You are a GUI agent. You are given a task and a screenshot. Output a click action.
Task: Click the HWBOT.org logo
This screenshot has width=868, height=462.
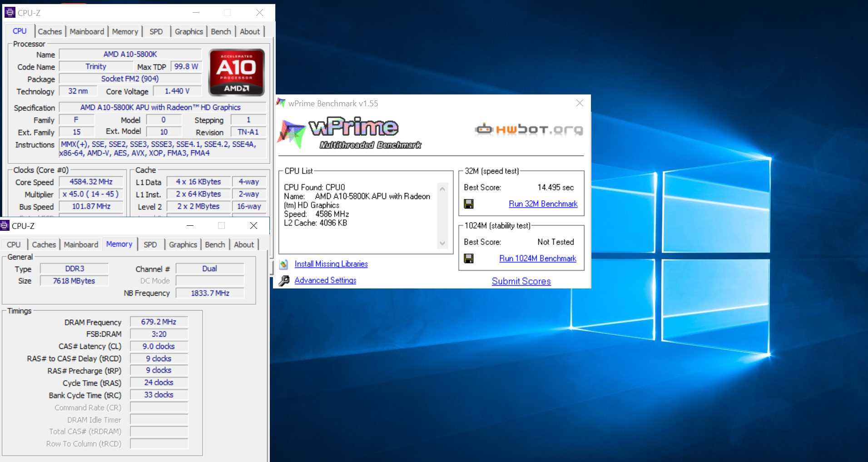(529, 129)
